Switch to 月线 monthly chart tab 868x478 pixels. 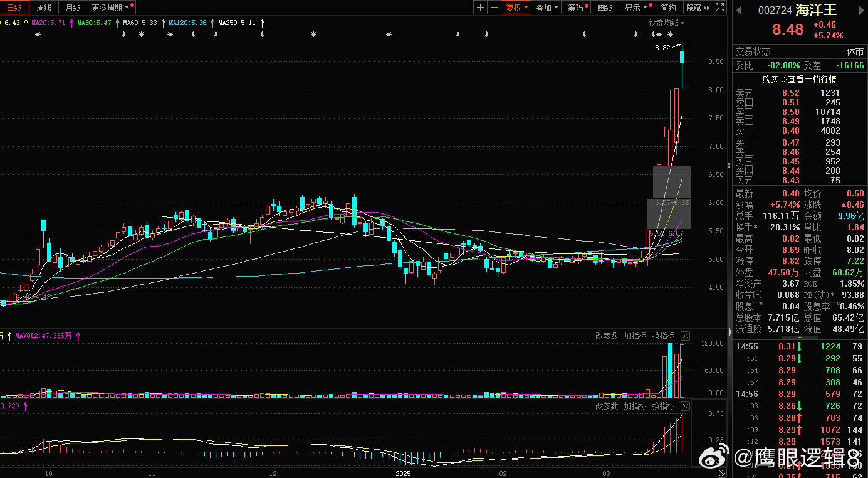(x=73, y=8)
